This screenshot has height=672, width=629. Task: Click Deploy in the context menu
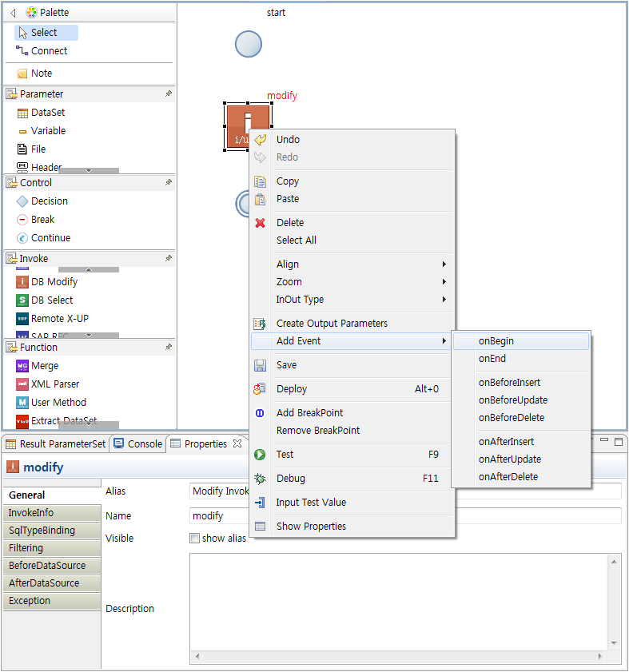click(x=291, y=389)
